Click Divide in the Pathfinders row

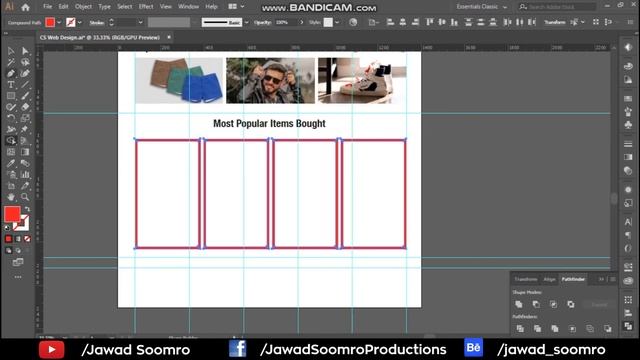[520, 329]
